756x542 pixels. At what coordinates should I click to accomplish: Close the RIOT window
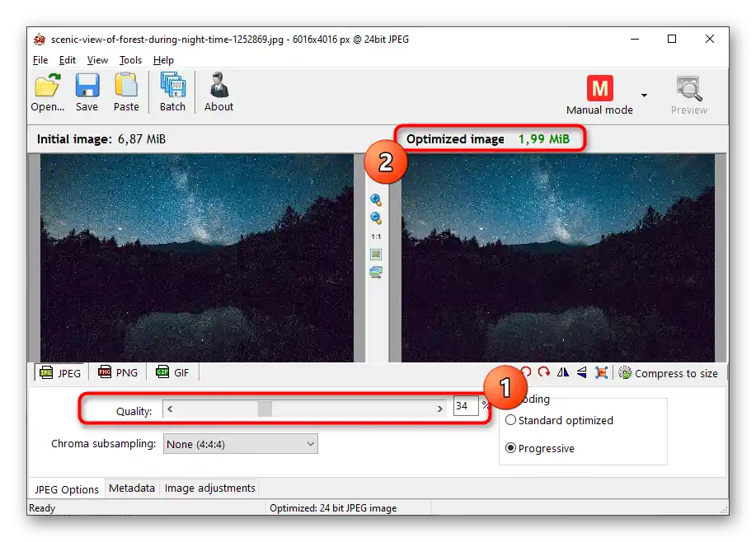coord(710,39)
